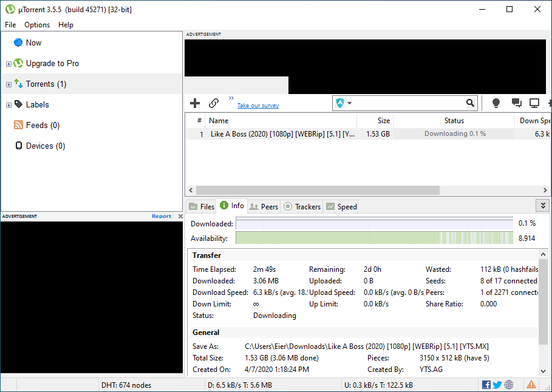552x392 pixels.
Task: Click the orange warning triangle in the status bar
Action: 531,385
